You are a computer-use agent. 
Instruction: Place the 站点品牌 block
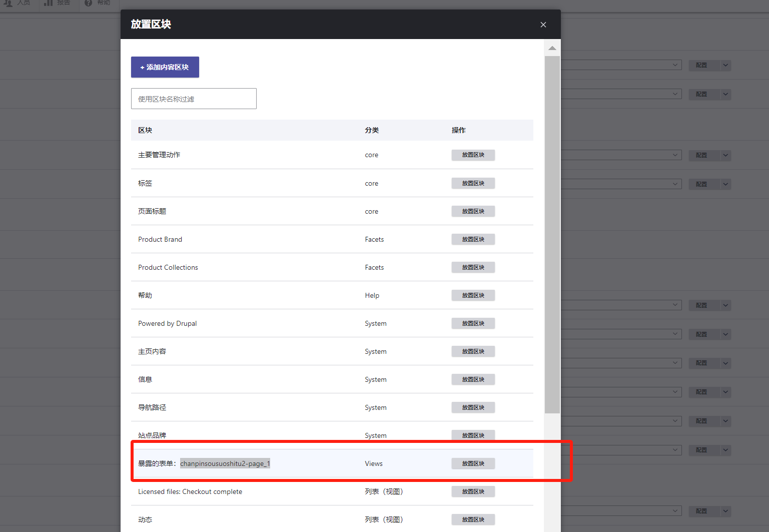tap(473, 435)
